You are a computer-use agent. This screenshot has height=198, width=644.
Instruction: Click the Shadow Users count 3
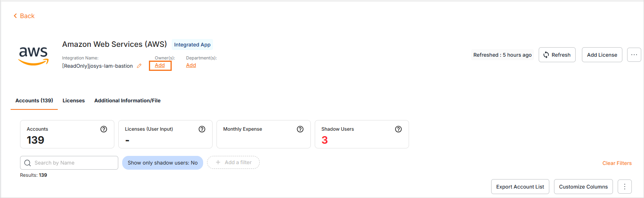click(x=325, y=140)
